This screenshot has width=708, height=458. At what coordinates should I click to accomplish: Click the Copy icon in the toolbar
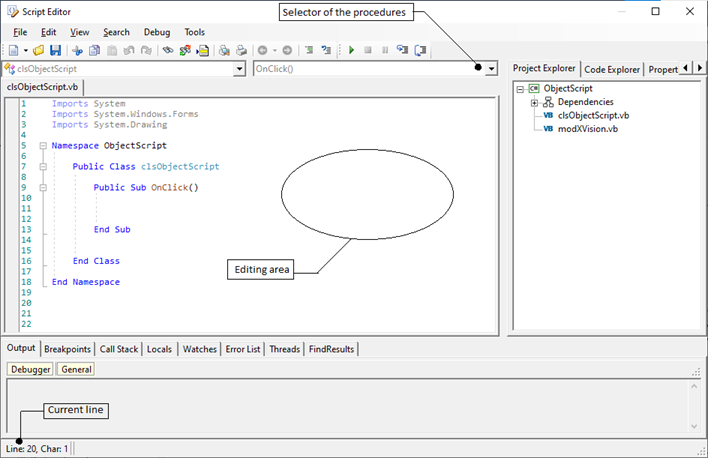click(x=94, y=50)
